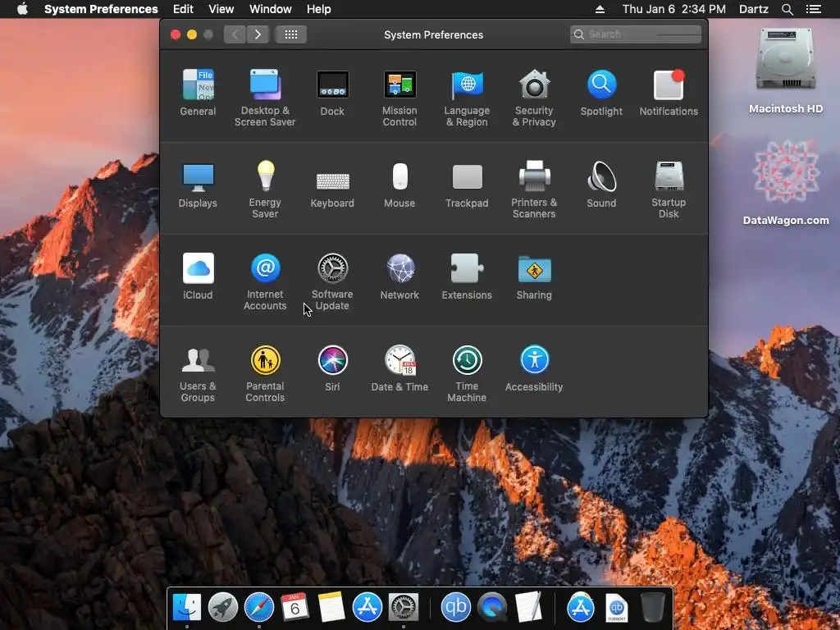Click System Preferences gear in the Dock
The width and height of the screenshot is (840, 630).
(403, 607)
